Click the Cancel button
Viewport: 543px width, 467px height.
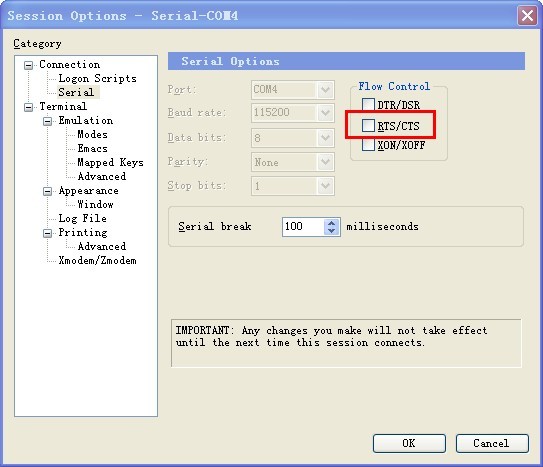pyautogui.click(x=492, y=443)
